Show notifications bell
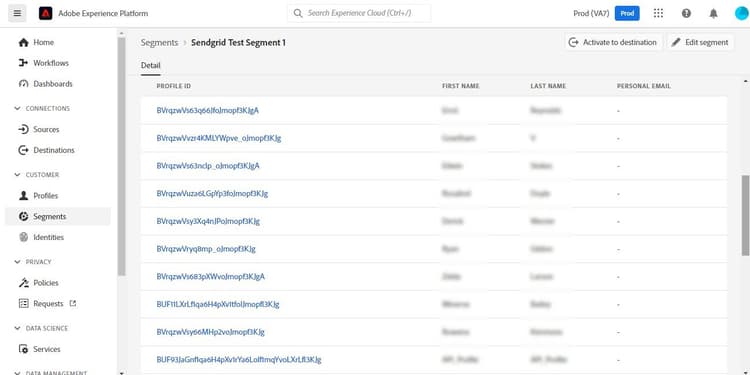Screen dimensions: 750x375 [713, 13]
